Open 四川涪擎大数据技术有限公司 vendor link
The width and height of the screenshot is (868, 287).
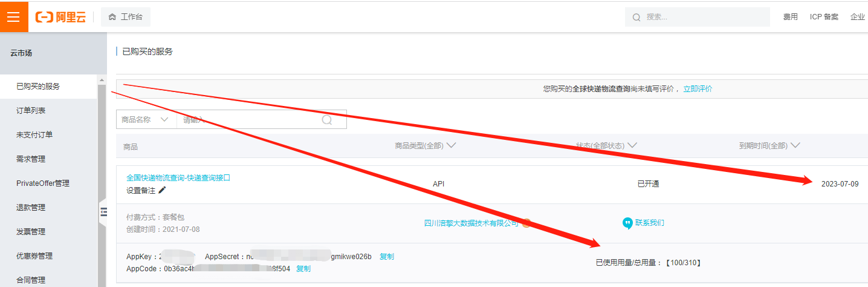[471, 223]
